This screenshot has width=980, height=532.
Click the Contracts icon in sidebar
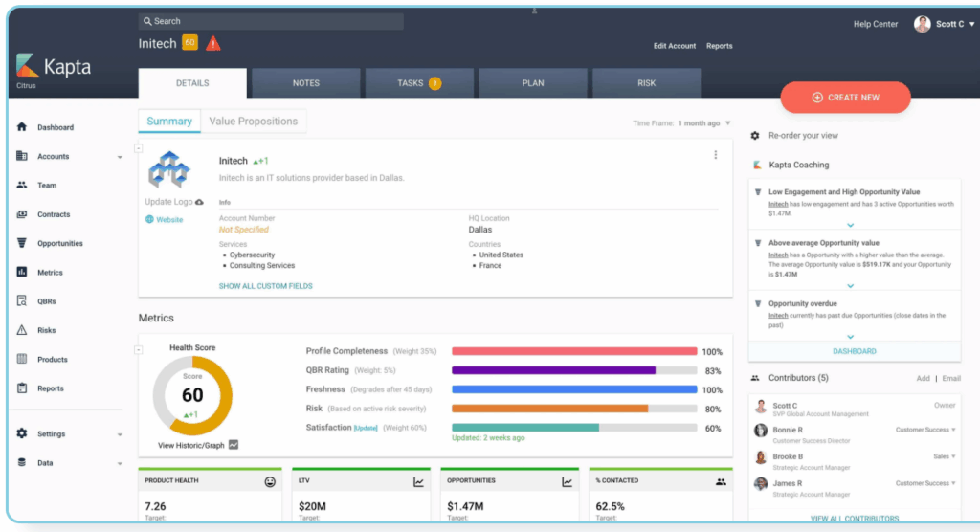click(22, 213)
